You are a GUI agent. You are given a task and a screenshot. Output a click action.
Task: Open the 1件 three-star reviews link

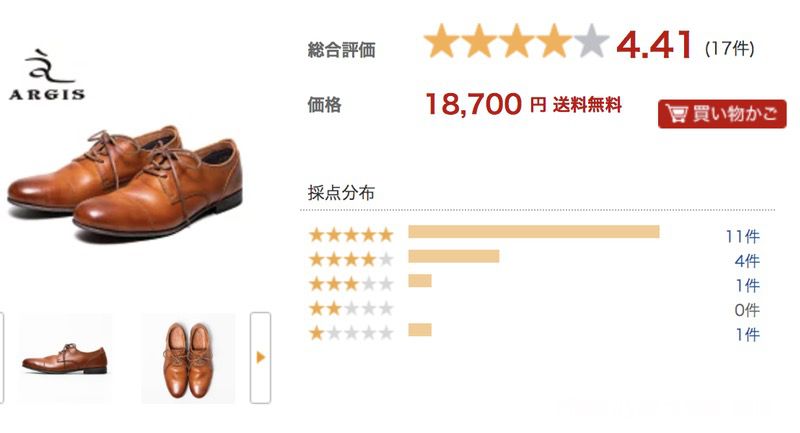click(747, 285)
